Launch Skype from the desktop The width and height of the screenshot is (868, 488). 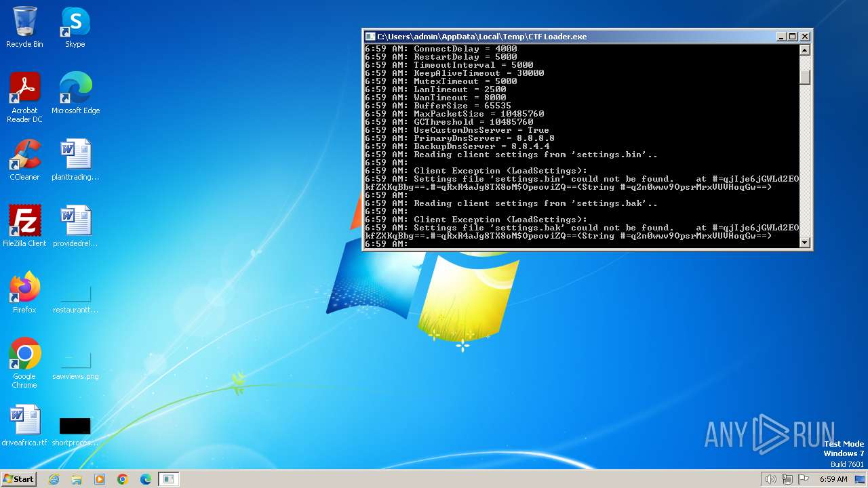point(75,27)
